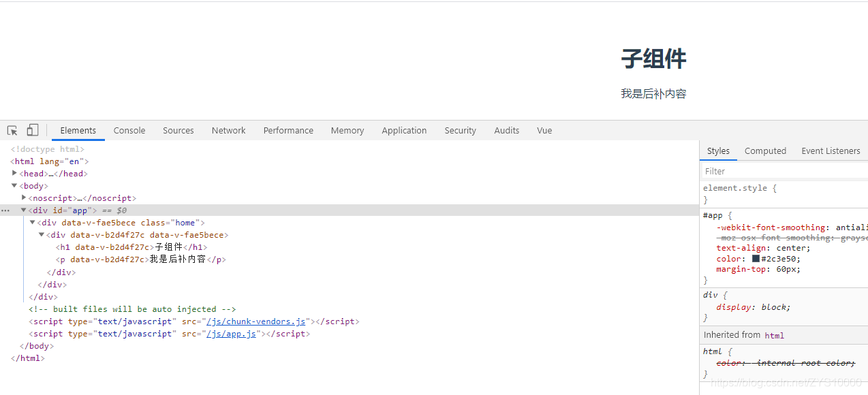This screenshot has height=395, width=868.
Task: Open the Audits tab
Action: (x=507, y=130)
